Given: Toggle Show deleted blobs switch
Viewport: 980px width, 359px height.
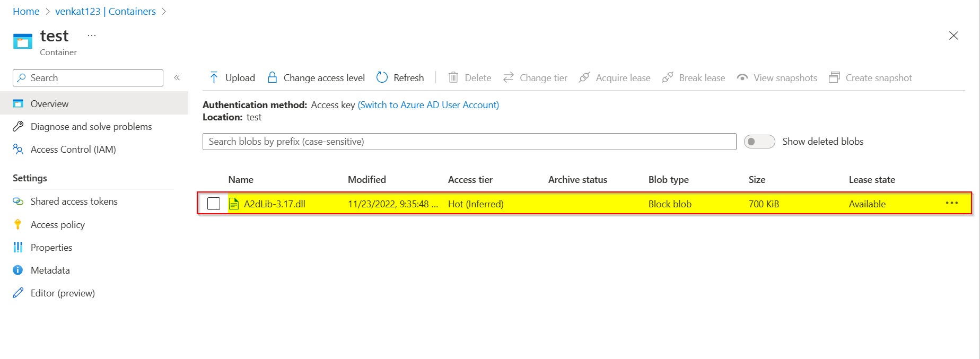Looking at the screenshot, I should tap(759, 142).
